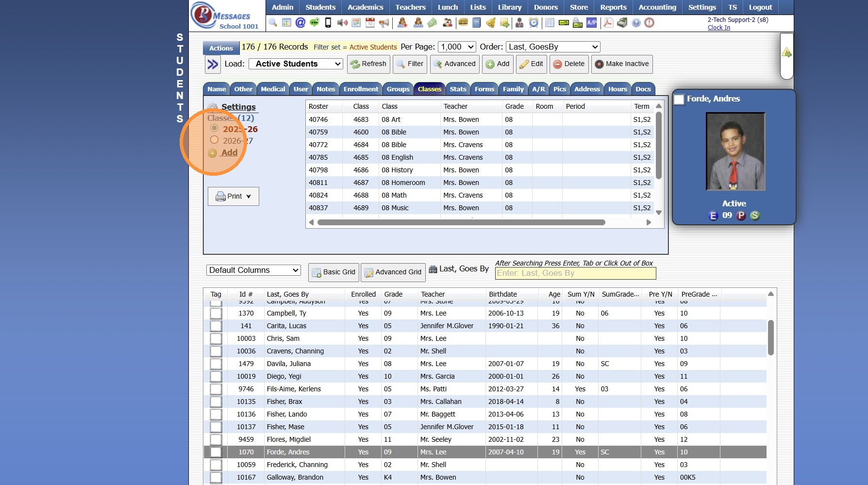Screen dimensions: 868x485
Task: Click the A/P accounts payable icon
Action: tap(591, 23)
